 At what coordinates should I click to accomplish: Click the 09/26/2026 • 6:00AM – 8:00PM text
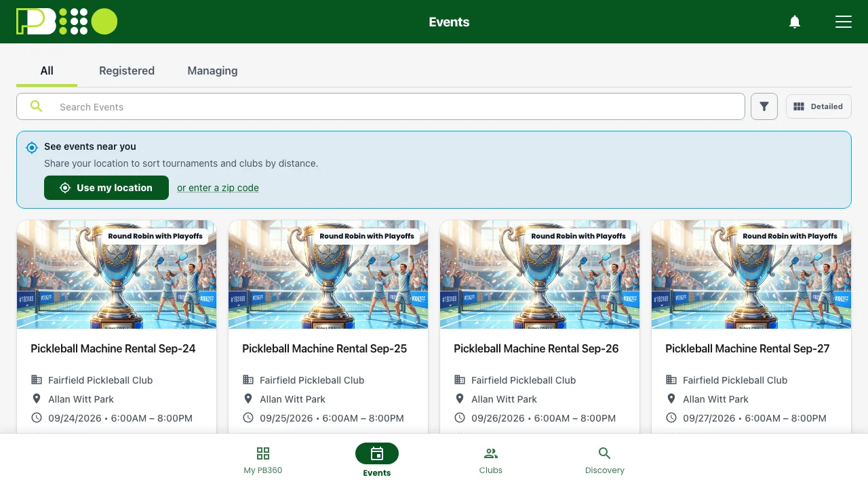coord(543,418)
